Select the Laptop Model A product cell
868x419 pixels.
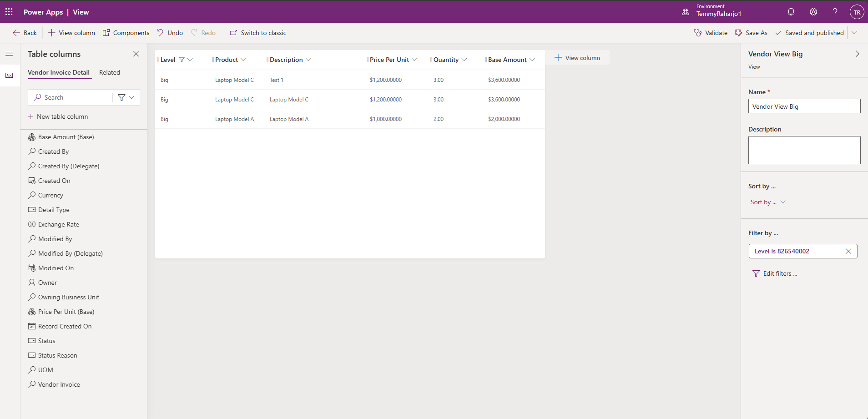coord(234,119)
